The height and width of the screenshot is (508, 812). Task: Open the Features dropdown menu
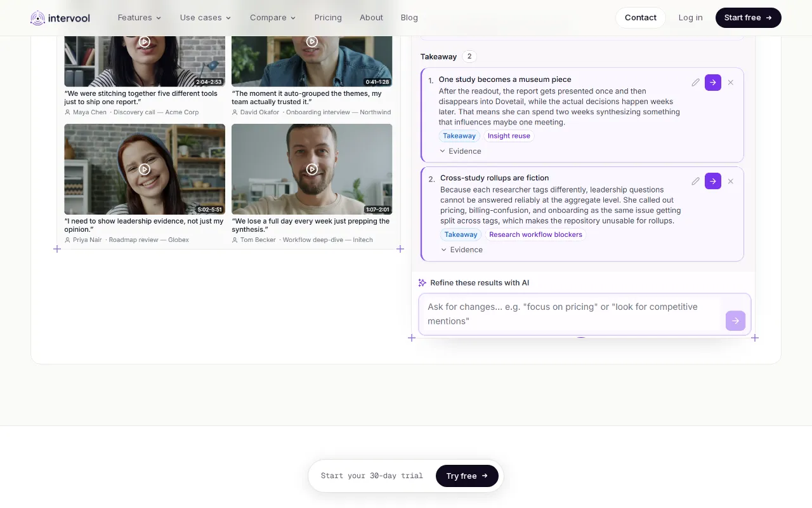(x=140, y=18)
